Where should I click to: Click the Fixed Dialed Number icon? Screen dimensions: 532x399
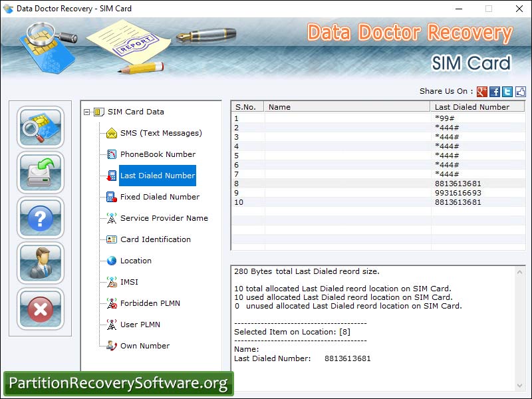coord(112,197)
